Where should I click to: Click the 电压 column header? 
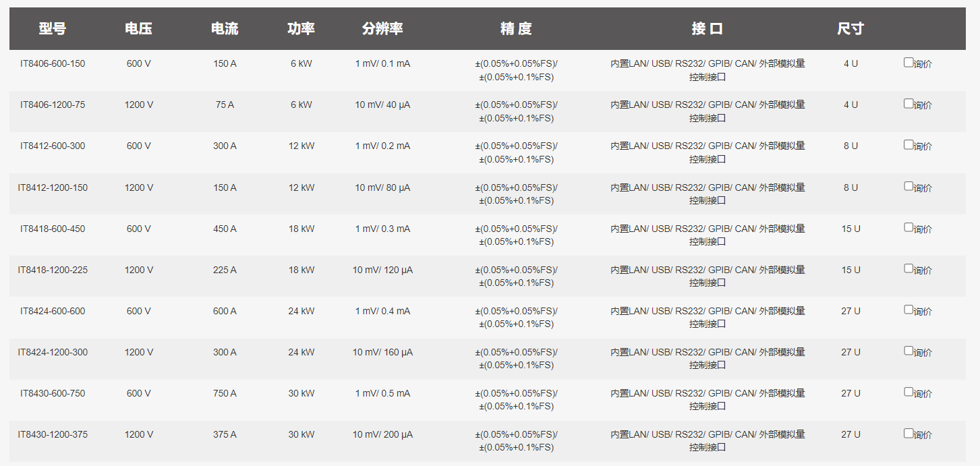[139, 28]
